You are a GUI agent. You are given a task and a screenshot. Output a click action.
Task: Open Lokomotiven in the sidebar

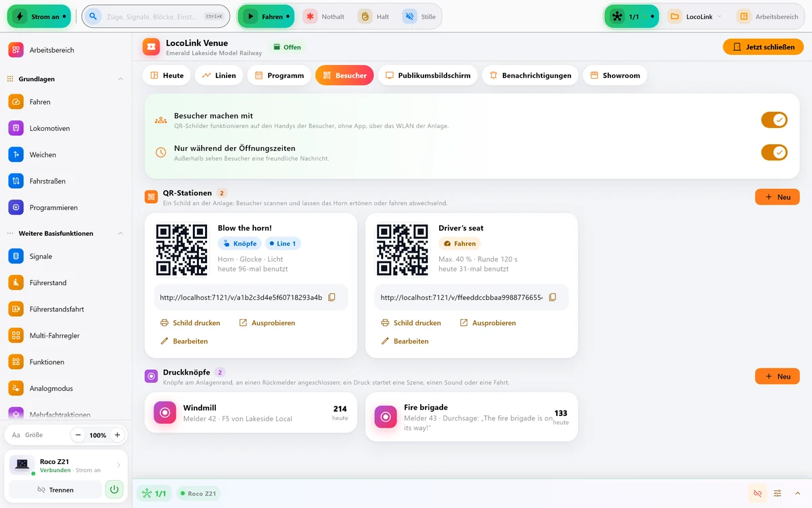(66, 129)
